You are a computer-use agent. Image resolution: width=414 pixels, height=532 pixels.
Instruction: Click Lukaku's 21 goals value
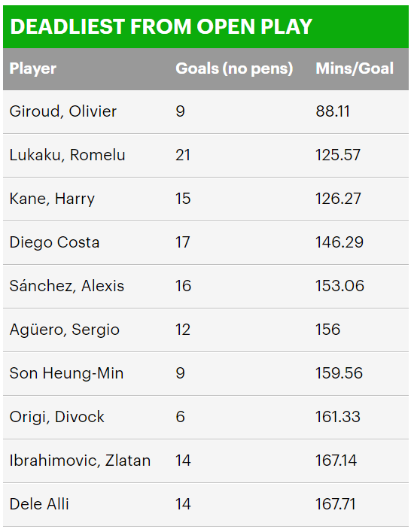183,155
